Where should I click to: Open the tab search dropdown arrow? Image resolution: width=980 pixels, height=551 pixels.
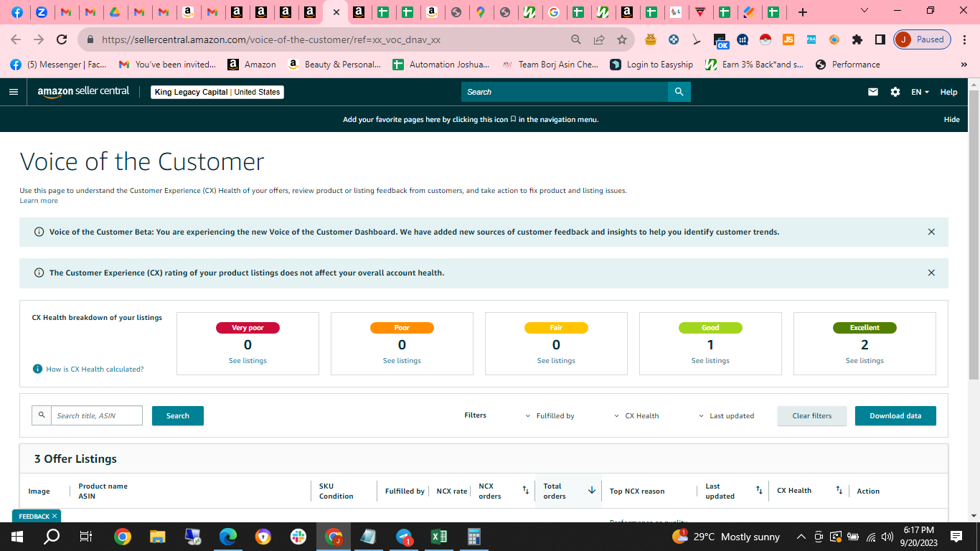coord(864,11)
